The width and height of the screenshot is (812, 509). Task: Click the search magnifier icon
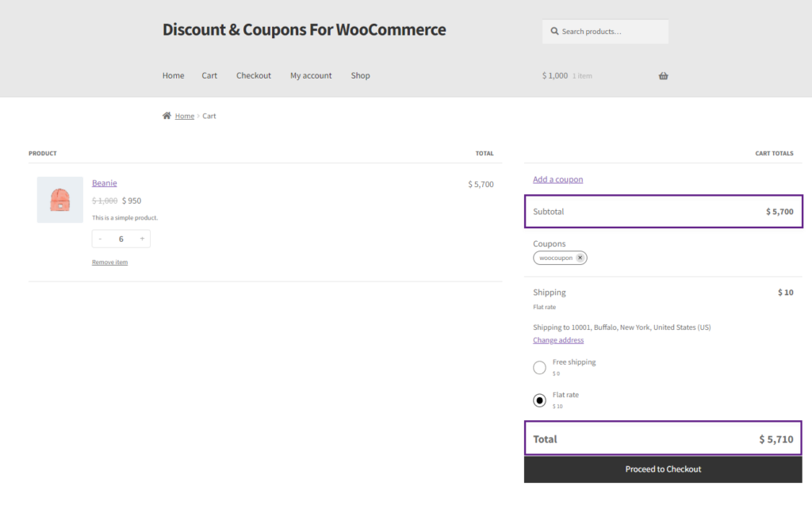[554, 32]
